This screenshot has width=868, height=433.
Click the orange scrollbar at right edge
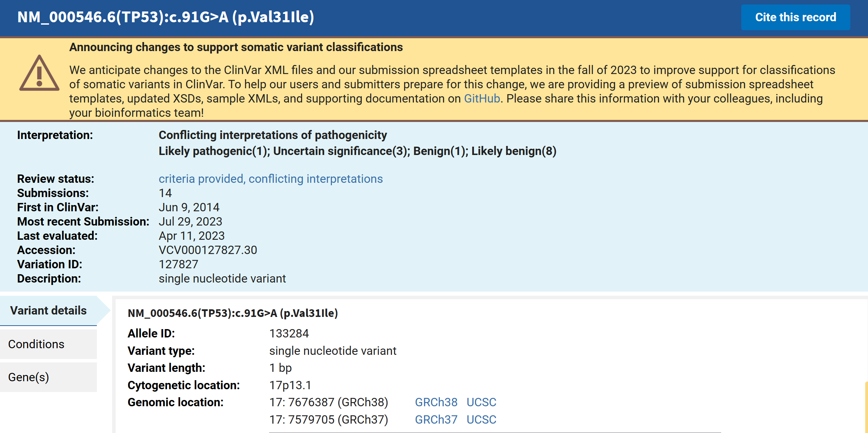[x=866, y=407]
